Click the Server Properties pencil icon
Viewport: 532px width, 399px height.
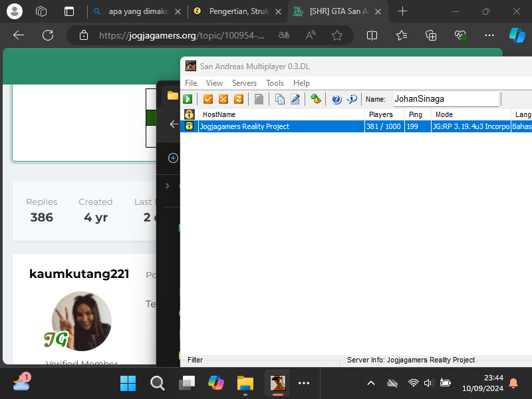coord(295,99)
